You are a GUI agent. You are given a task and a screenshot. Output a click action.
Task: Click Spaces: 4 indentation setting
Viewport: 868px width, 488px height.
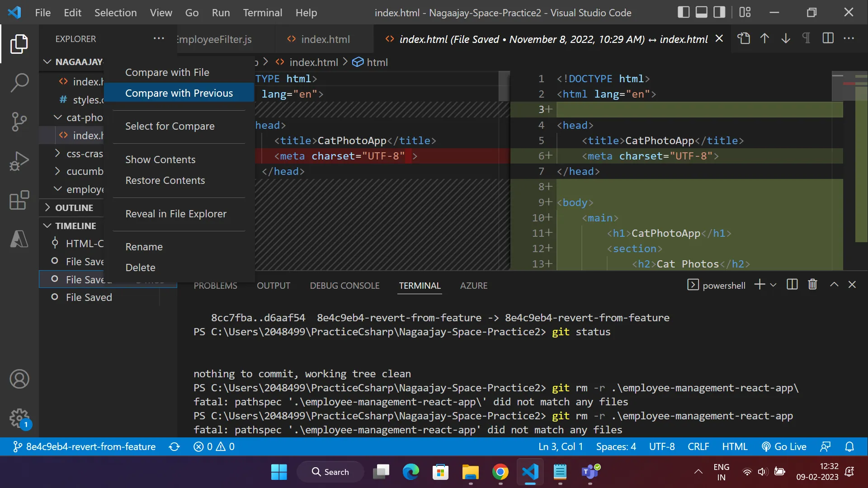616,447
